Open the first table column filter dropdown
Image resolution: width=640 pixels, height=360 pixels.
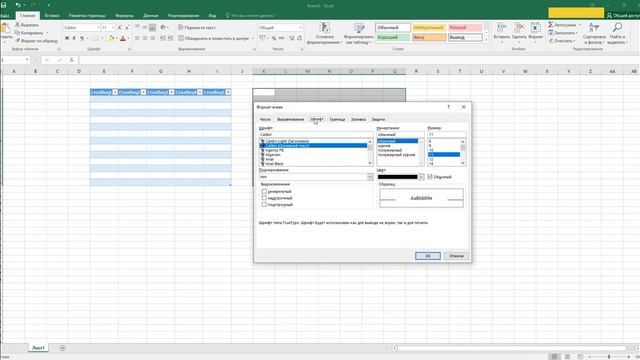115,92
